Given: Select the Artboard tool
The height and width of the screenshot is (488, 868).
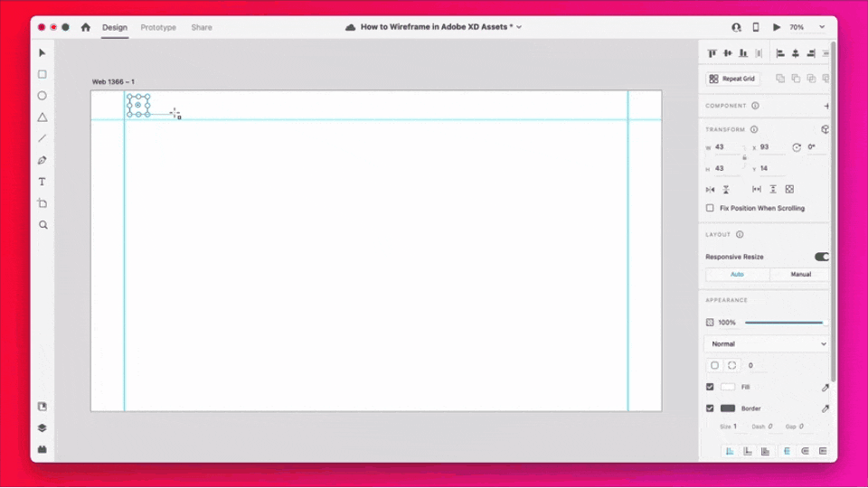Looking at the screenshot, I should [42, 203].
